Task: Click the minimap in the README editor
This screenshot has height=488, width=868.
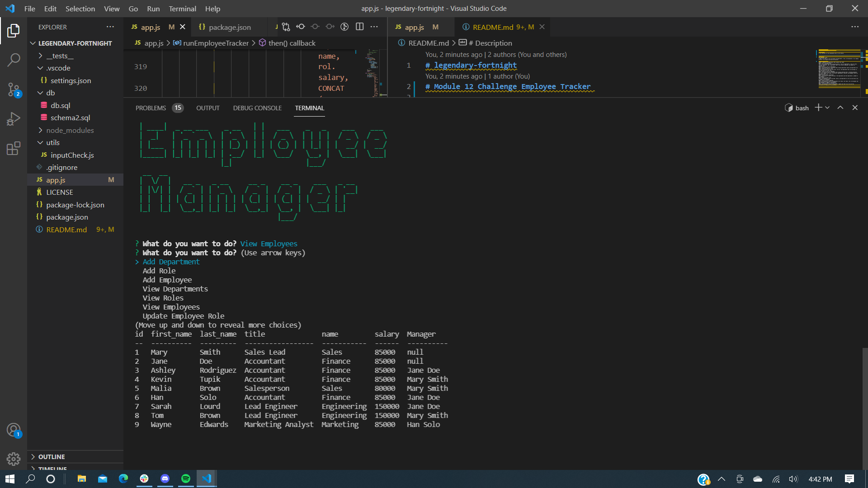Action: pos(840,70)
